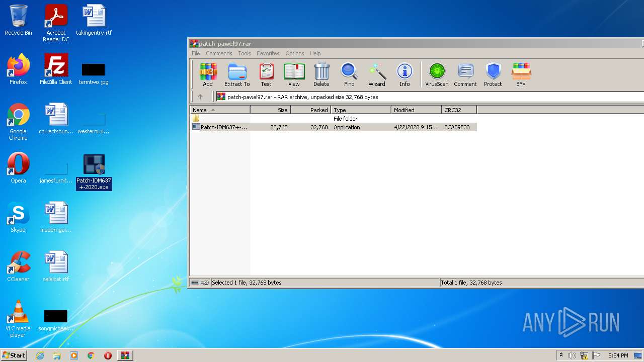Sort by the Packed column header
644x362 pixels.
[x=311, y=110]
